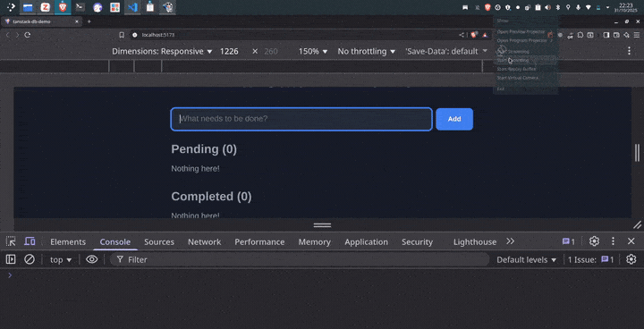This screenshot has width=644, height=329.
Task: Open the Wi-Fi network tray icon
Action: click(x=589, y=7)
